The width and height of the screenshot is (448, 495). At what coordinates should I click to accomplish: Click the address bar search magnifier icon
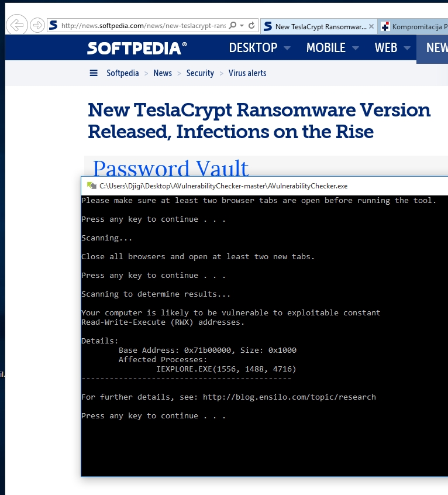tap(233, 25)
